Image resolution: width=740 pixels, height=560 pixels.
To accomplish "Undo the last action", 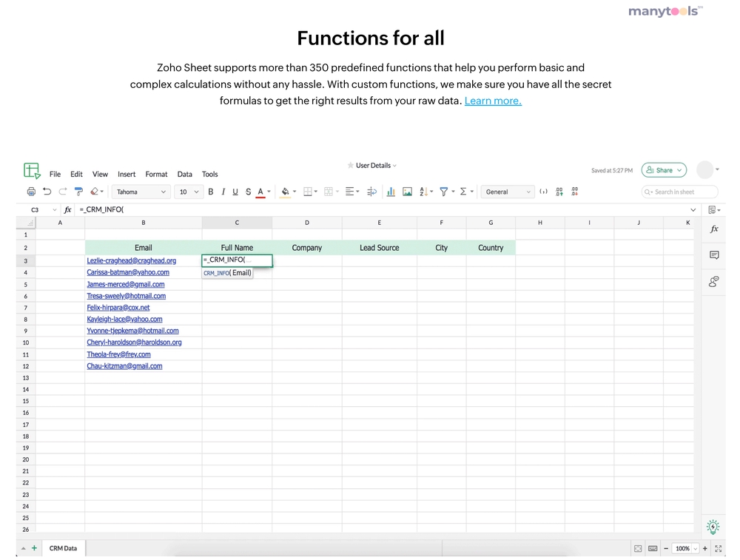I will tap(47, 192).
